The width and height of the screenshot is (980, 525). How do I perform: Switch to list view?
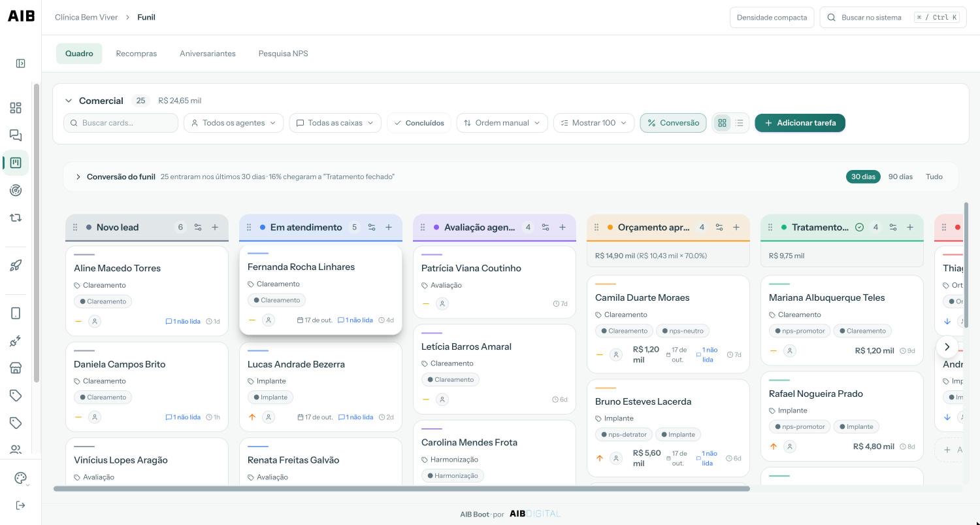coord(740,123)
